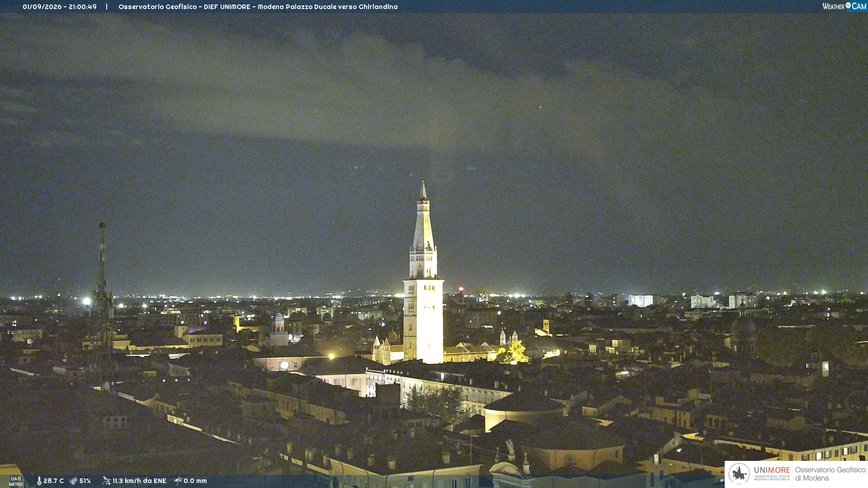
Task: Click the 51% humidity value
Action: click(85, 481)
